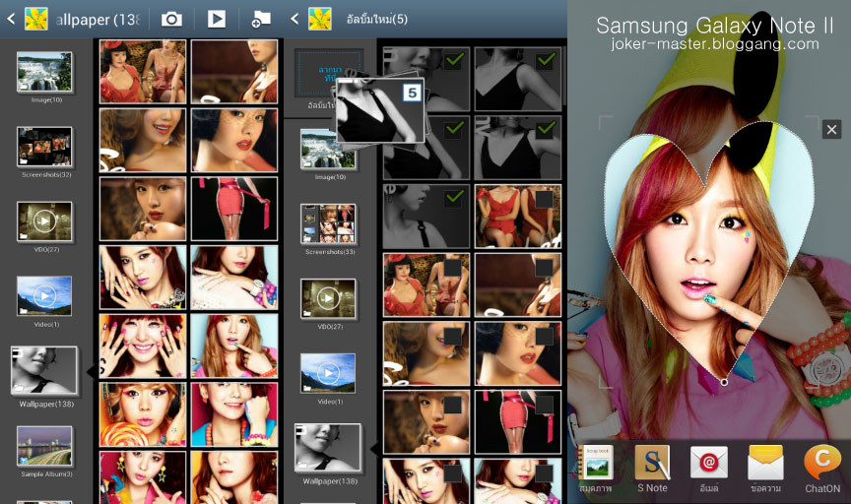
Task: Uncheck the first checked photo in top row
Action: point(454,59)
